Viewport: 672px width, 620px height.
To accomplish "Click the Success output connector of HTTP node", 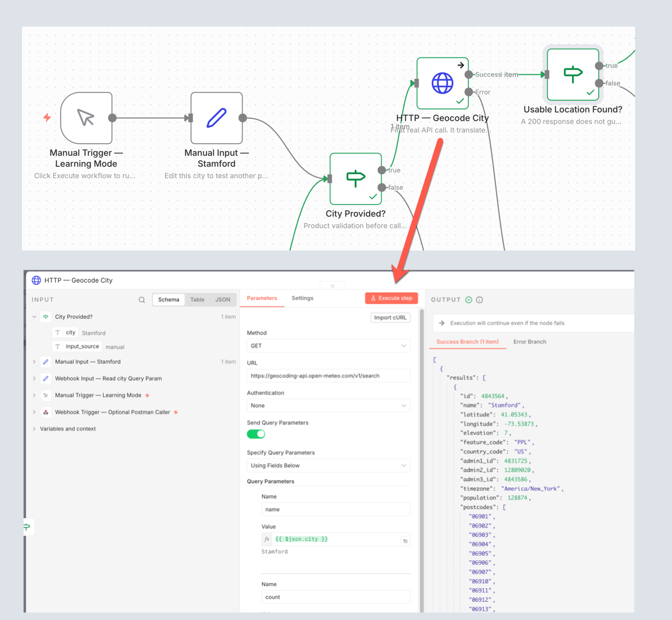I will [469, 75].
